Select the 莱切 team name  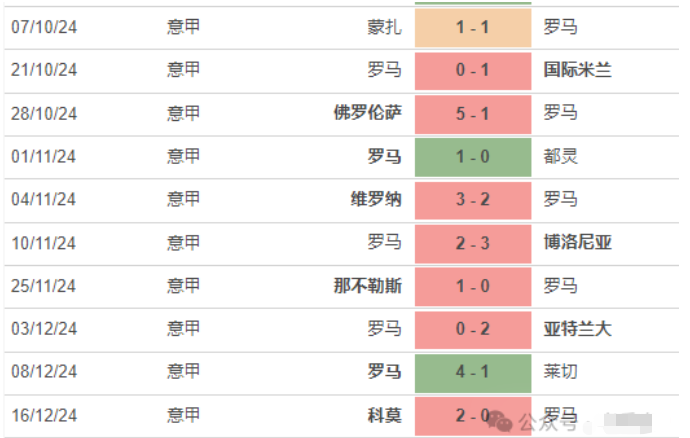560,372
